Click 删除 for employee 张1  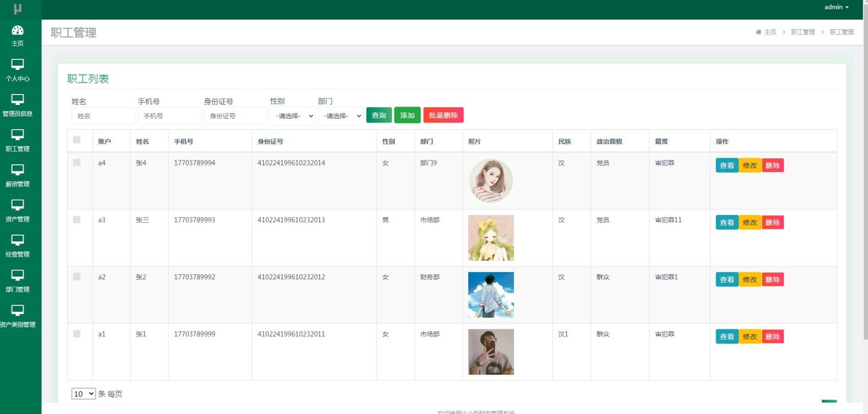point(773,336)
